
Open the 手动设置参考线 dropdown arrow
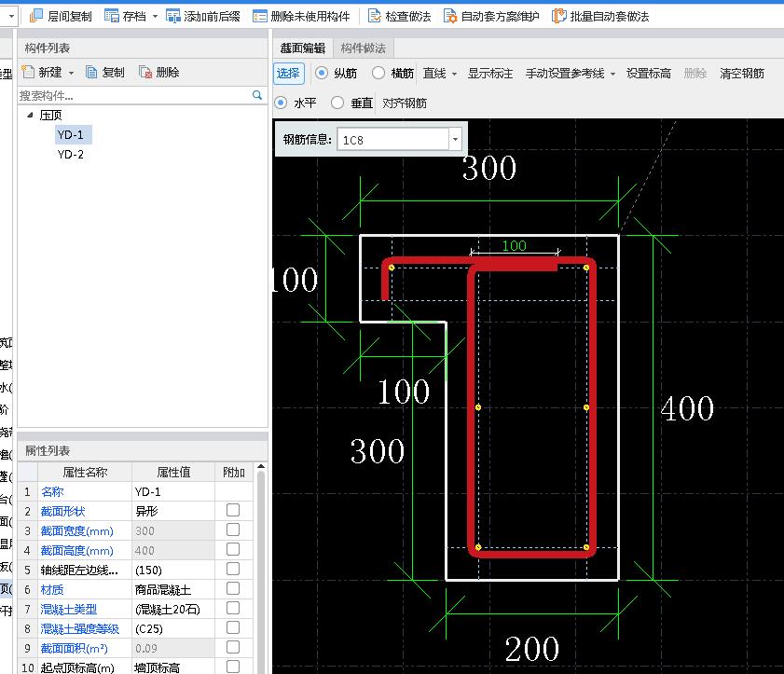click(613, 74)
